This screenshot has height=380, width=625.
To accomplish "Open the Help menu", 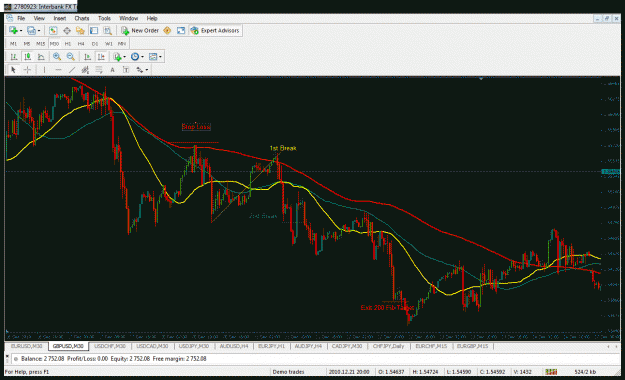I will click(152, 18).
